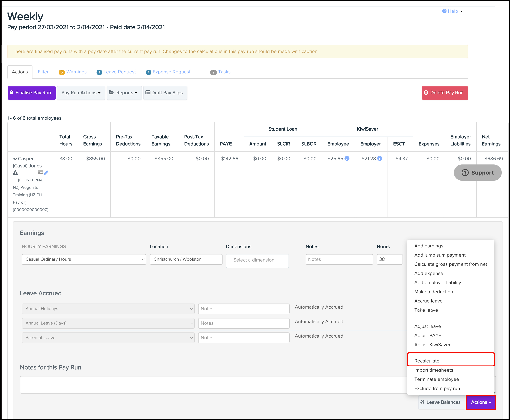
Task: Click the warning triangle icon under Casper Jones
Action: tap(15, 173)
